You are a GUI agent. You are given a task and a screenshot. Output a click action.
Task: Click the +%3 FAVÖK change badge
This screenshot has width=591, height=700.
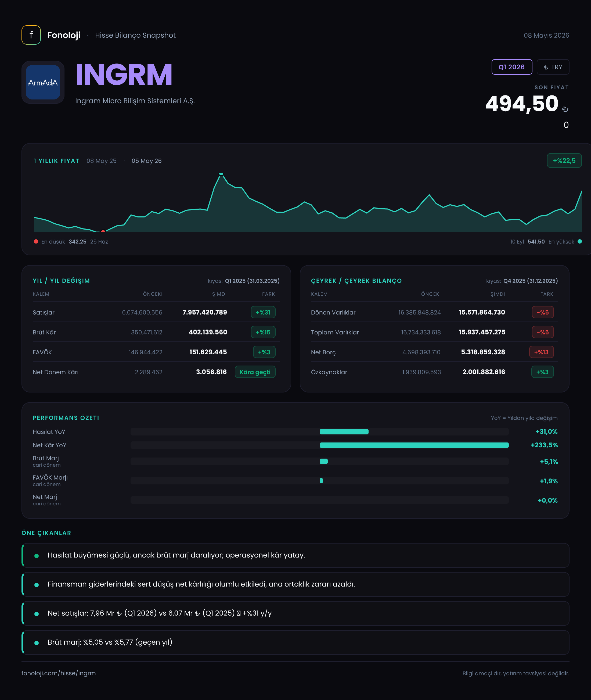(264, 352)
